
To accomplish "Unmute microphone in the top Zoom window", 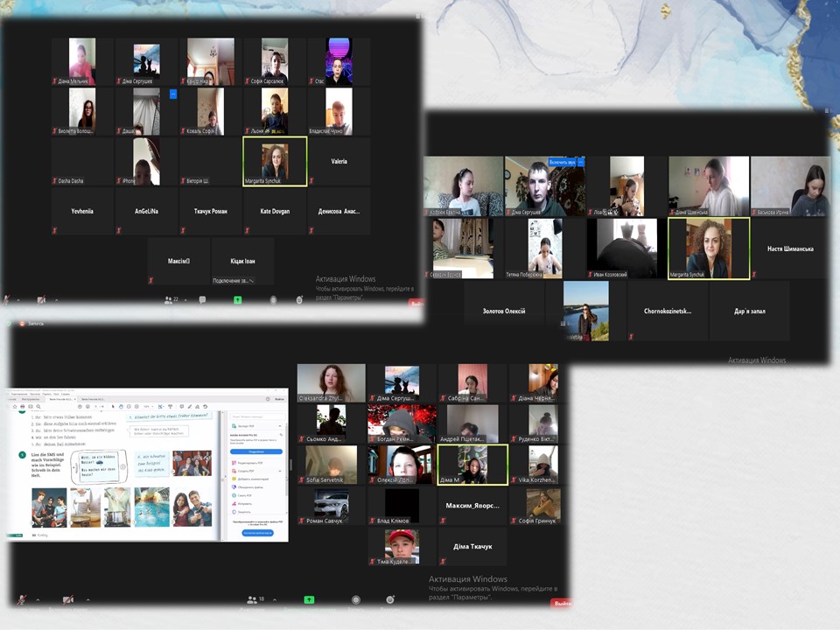I will (x=7, y=299).
